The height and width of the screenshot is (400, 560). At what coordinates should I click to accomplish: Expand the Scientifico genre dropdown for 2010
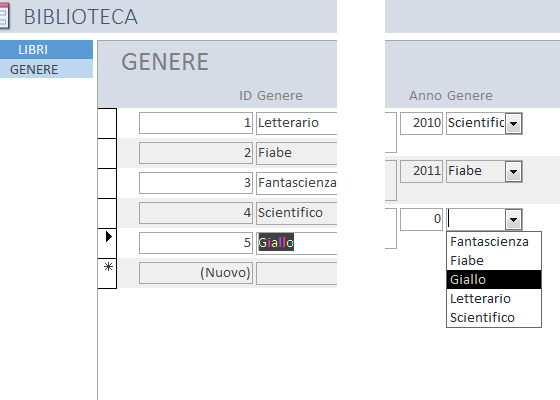click(x=514, y=124)
